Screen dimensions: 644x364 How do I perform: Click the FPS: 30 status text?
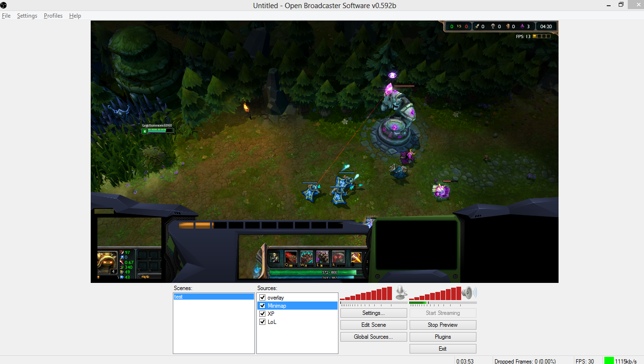[585, 361]
